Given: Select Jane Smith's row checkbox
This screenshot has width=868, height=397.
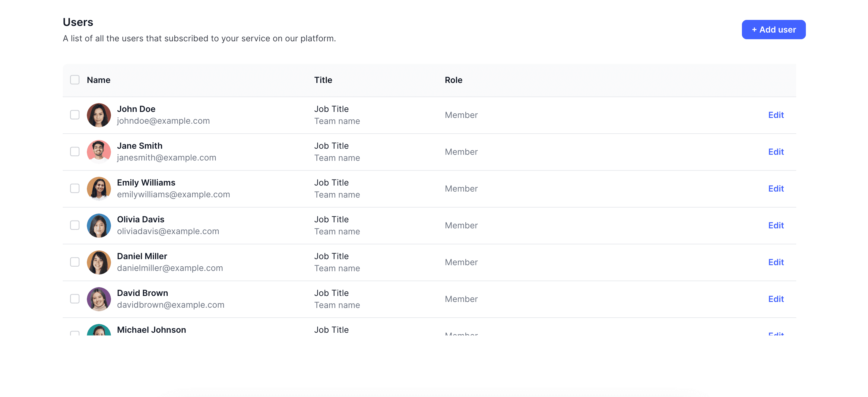Looking at the screenshot, I should 75,152.
